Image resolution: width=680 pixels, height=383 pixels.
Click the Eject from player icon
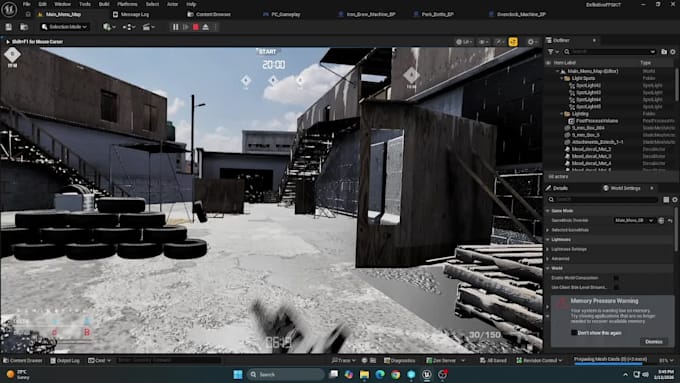[x=206, y=27]
